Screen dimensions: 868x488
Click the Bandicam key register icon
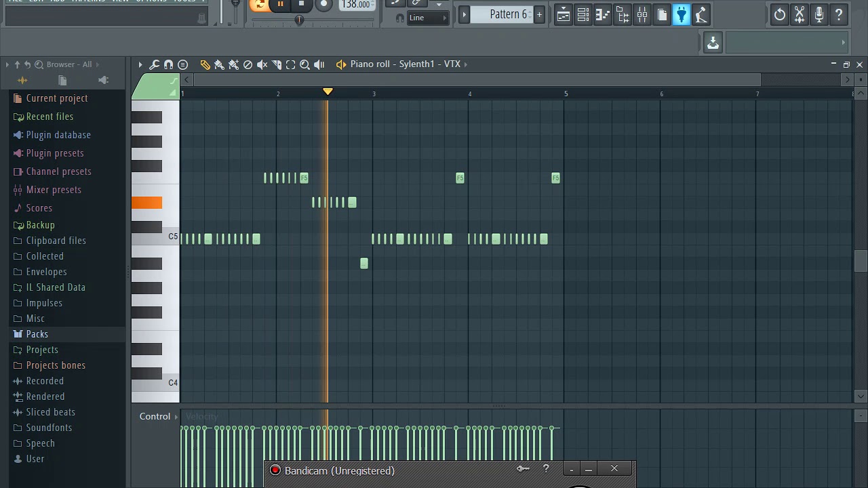click(523, 468)
